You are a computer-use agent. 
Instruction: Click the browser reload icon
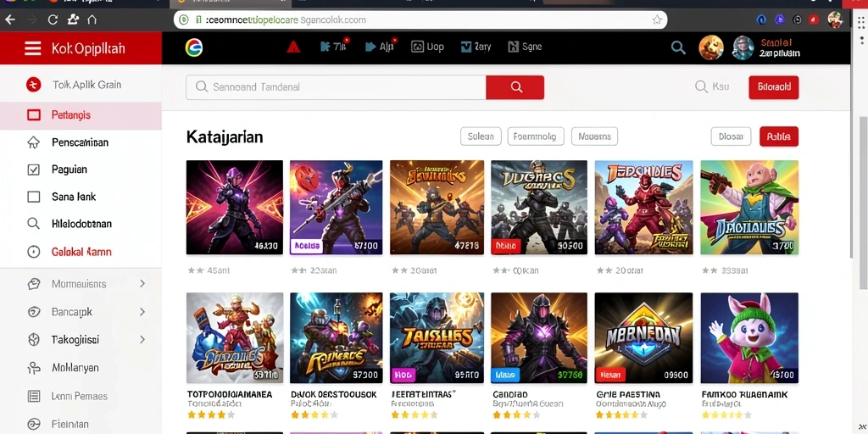pyautogui.click(x=53, y=20)
